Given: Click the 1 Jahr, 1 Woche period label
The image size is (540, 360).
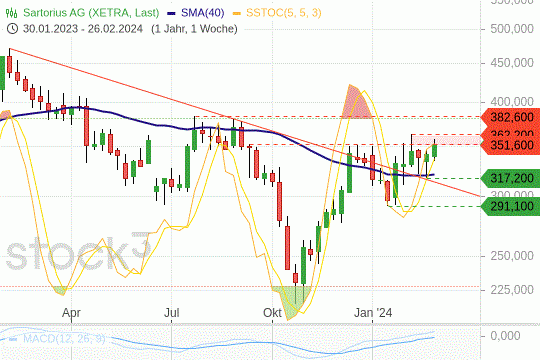Looking at the screenshot, I should pyautogui.click(x=194, y=29).
